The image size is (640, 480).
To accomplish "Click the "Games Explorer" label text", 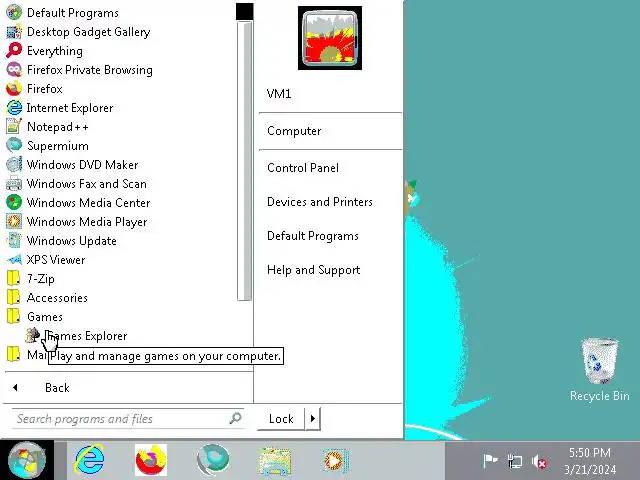I will point(86,336).
